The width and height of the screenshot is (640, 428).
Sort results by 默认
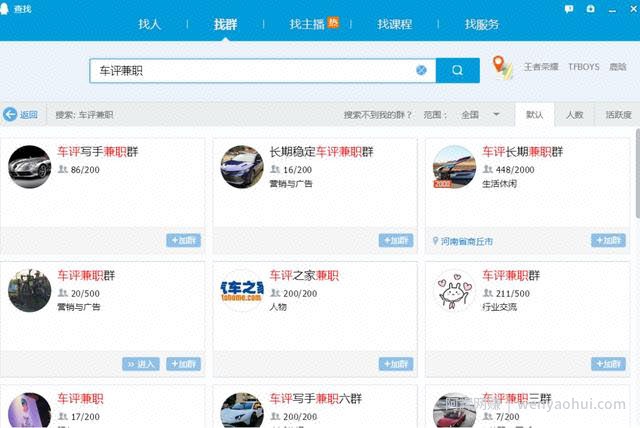point(534,115)
